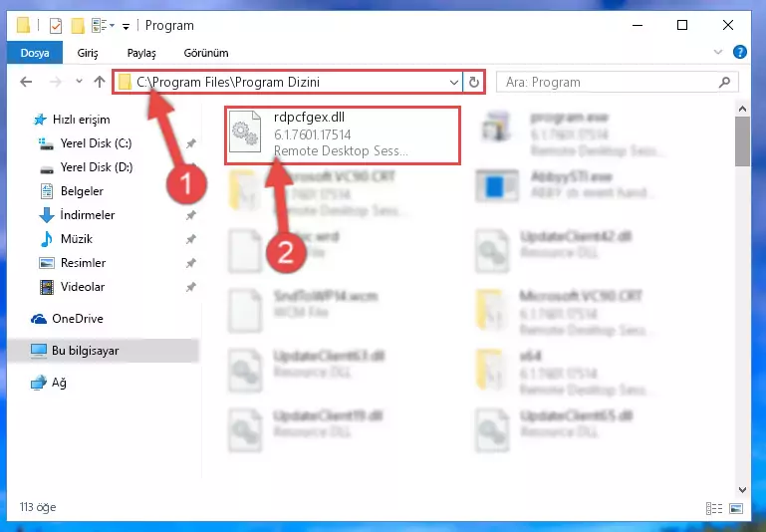The height and width of the screenshot is (532, 766).
Task: Go up one folder level
Action: click(100, 82)
